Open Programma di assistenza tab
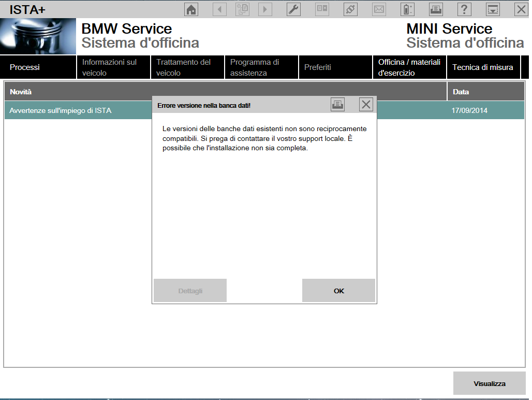 tap(261, 67)
